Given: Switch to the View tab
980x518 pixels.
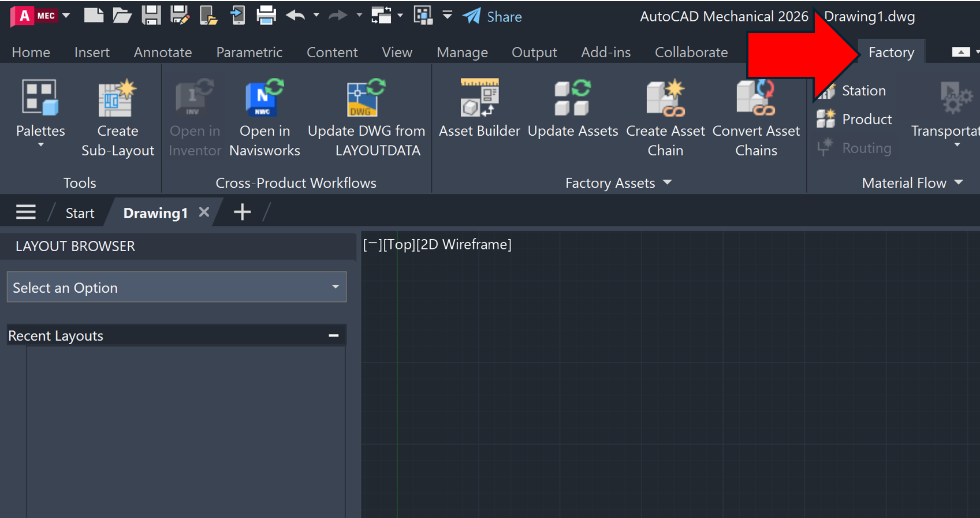Looking at the screenshot, I should click(397, 53).
